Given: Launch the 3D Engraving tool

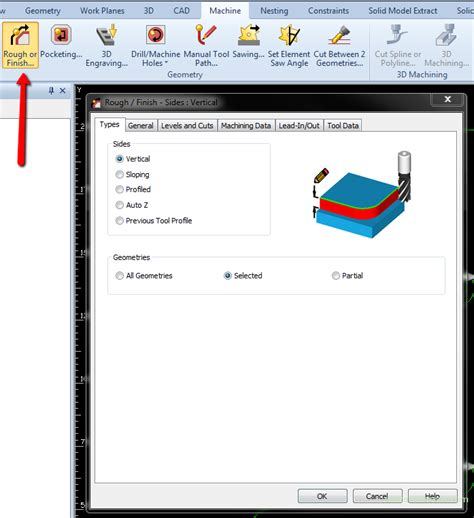Looking at the screenshot, I should (x=106, y=45).
